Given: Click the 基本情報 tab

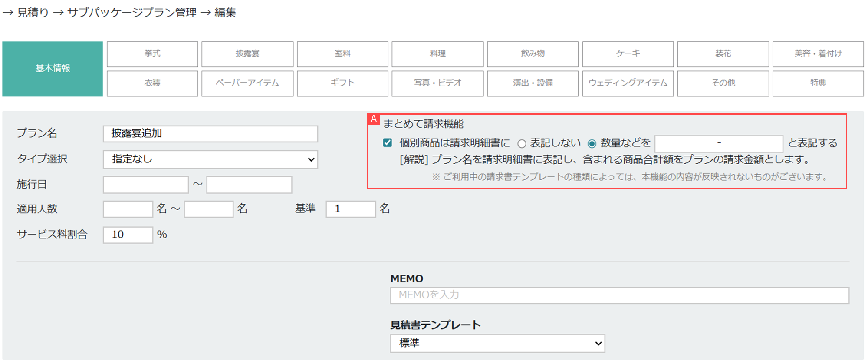Looking at the screenshot, I should coord(53,69).
